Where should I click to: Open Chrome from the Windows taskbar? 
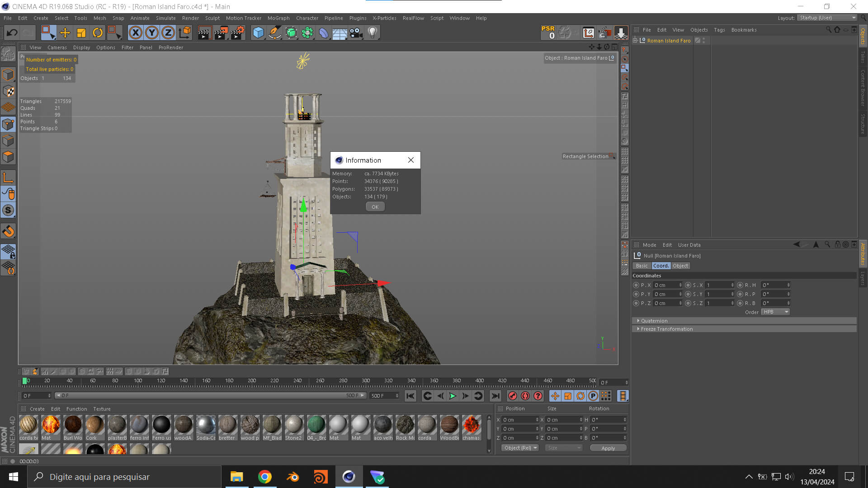tap(264, 477)
